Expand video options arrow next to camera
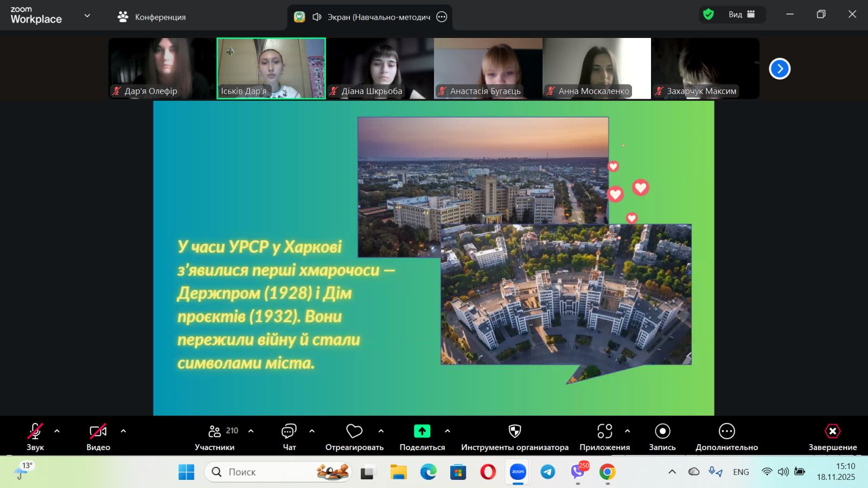 123,431
